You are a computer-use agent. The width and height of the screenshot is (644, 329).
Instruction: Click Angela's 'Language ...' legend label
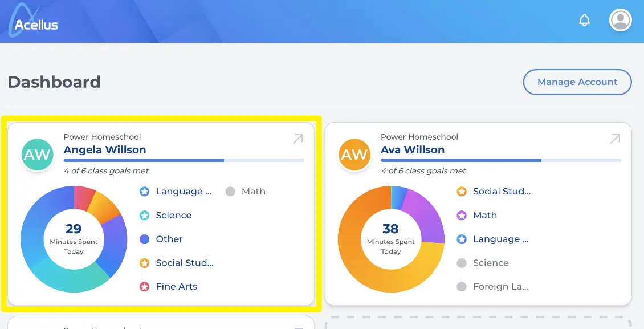184,192
